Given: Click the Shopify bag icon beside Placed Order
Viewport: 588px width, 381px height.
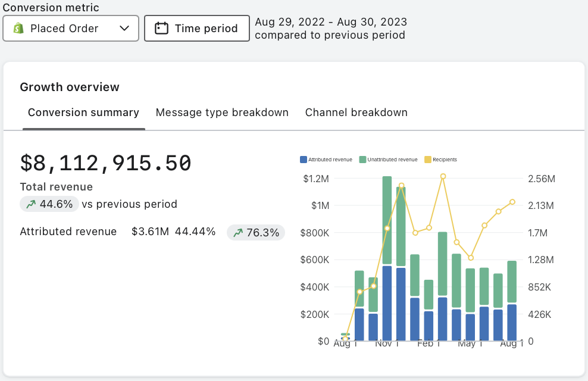Looking at the screenshot, I should click(x=18, y=29).
